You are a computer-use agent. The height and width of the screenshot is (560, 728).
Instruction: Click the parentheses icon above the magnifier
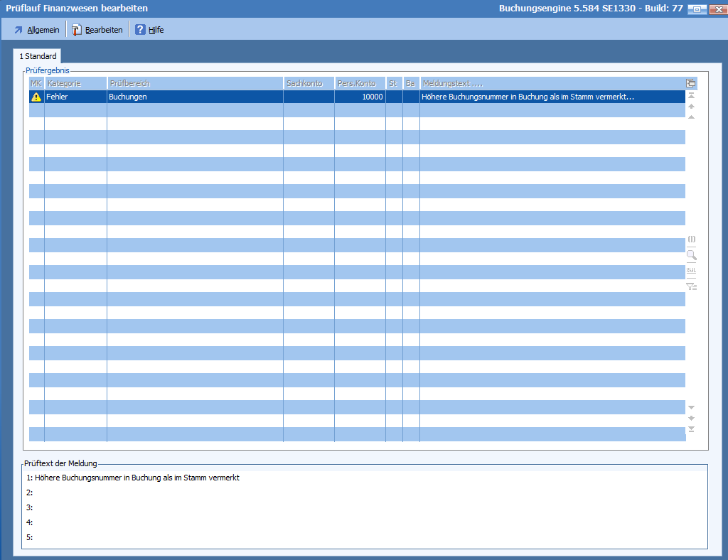tap(691, 239)
